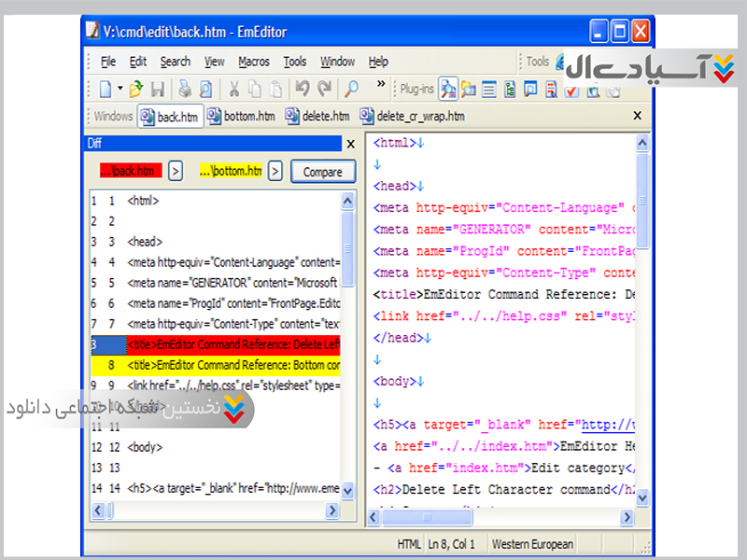
Task: Expand the toolbar overflow chevron
Action: tap(381, 85)
